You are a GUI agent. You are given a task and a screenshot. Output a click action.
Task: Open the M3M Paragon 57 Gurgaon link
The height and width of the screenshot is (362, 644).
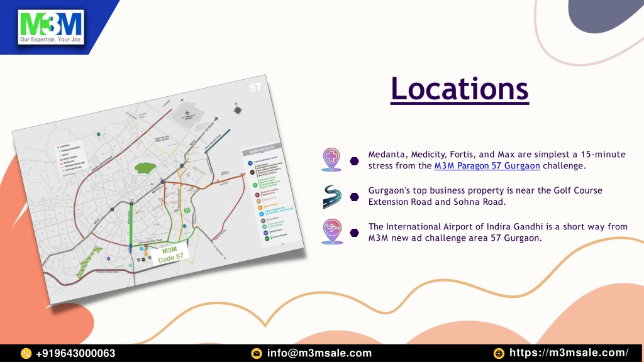pos(487,166)
